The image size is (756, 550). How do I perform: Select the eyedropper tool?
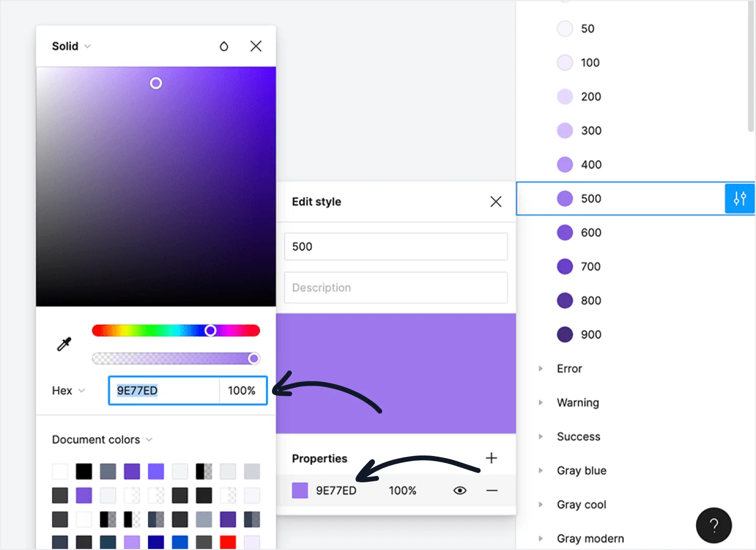coord(64,344)
